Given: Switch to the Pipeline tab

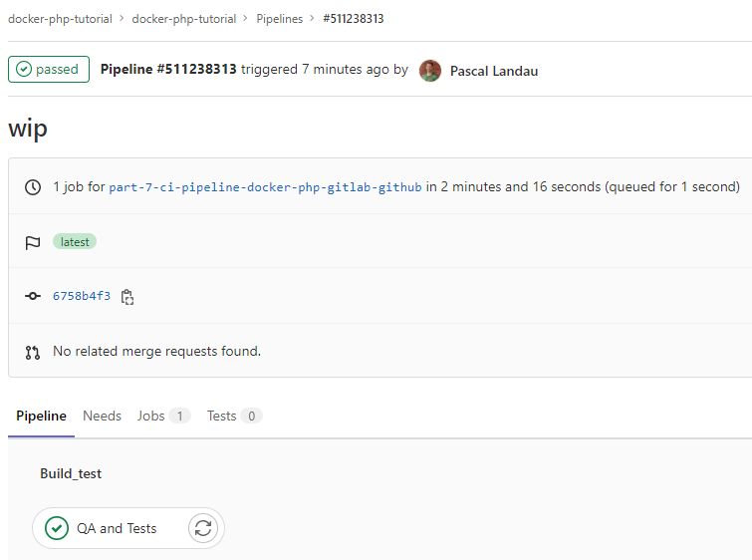Looking at the screenshot, I should click(x=41, y=417).
